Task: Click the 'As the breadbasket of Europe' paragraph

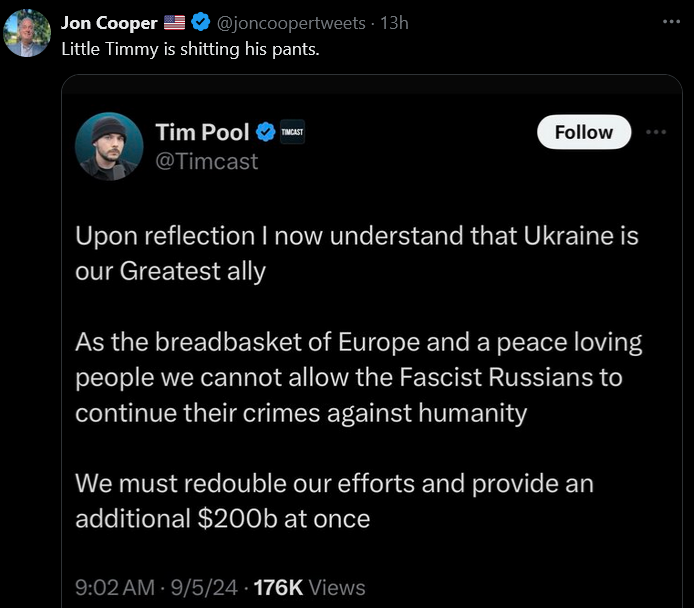Action: pos(358,378)
